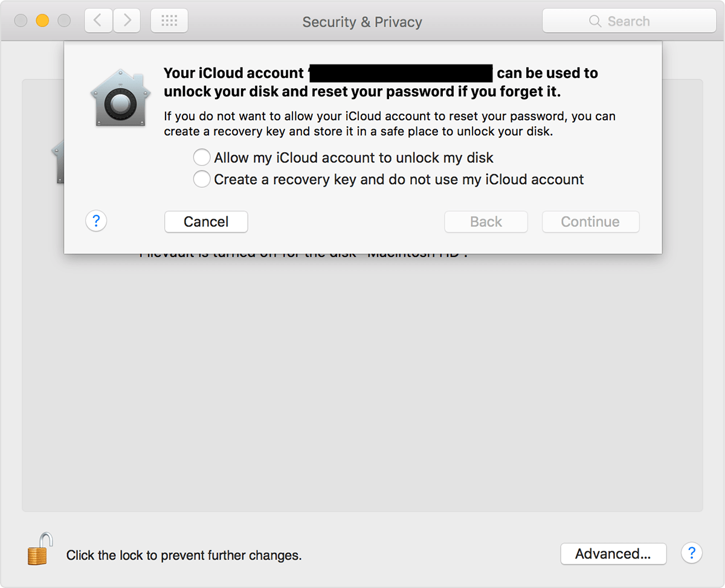Show all preferences via grid icon
725x588 pixels.
click(169, 21)
